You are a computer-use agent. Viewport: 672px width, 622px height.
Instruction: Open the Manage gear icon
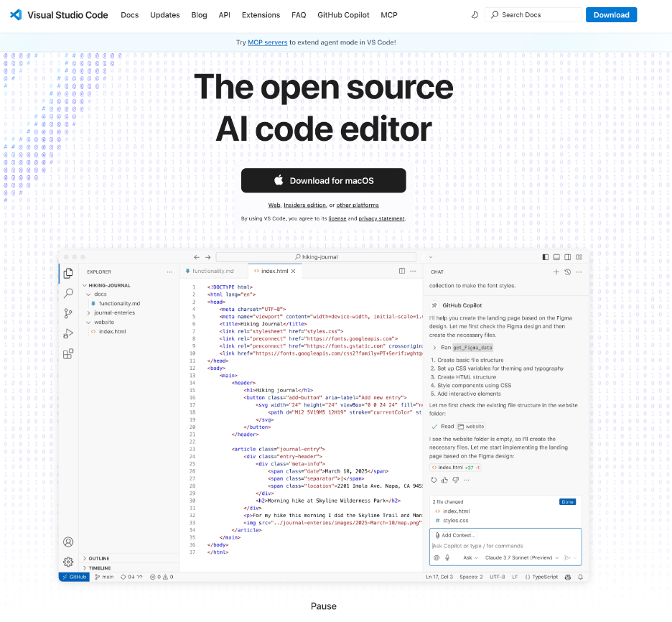coord(68,562)
